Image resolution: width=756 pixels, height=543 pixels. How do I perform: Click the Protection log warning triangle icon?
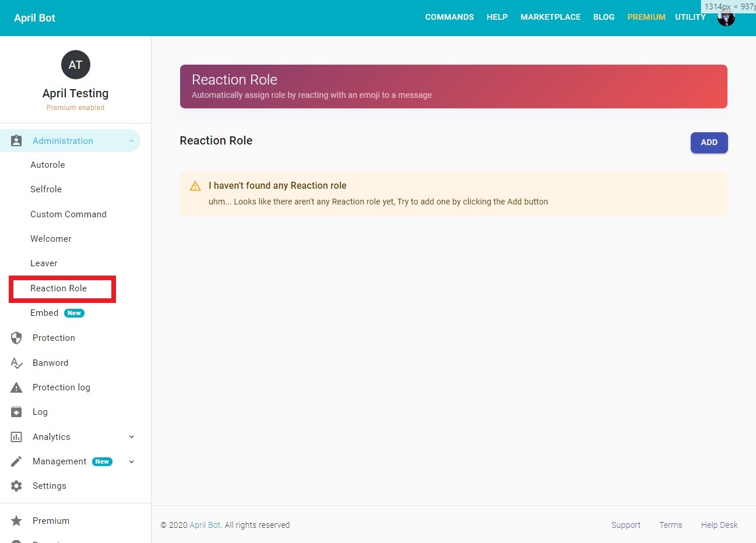click(16, 387)
